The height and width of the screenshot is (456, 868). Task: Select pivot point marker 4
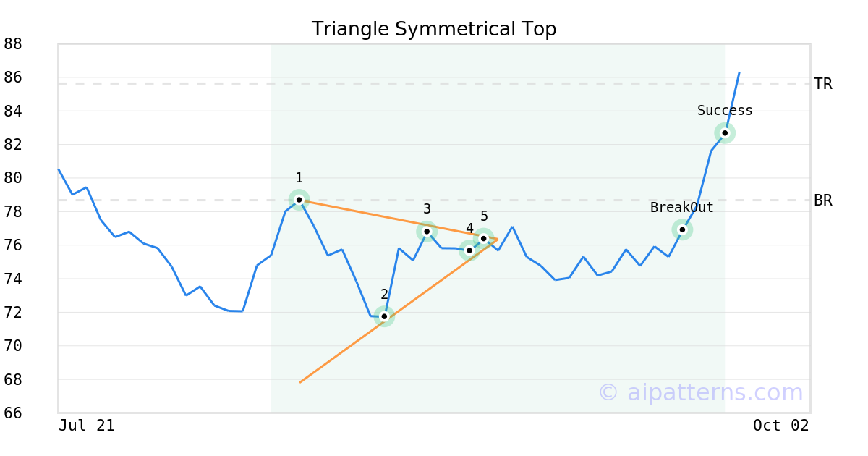tap(469, 250)
